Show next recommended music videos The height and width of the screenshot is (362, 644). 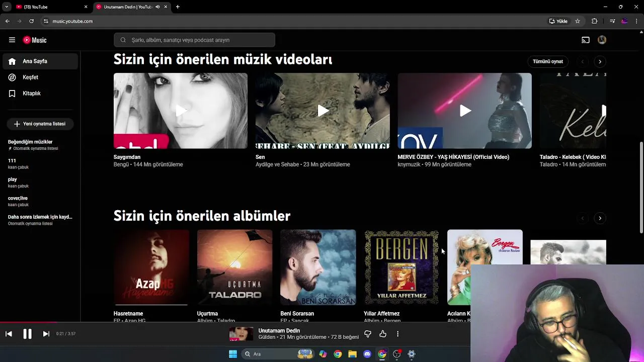pos(600,61)
